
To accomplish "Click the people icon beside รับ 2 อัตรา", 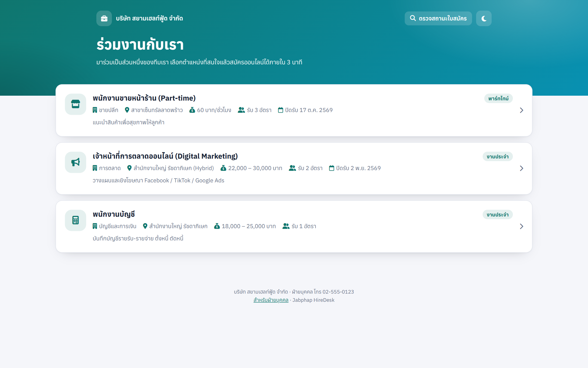I will tap(292, 168).
